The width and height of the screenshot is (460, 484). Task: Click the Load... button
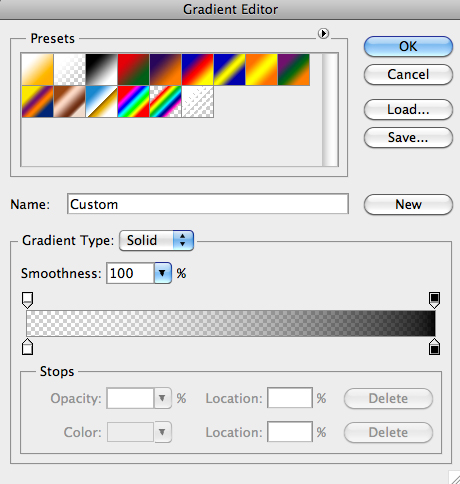point(408,109)
